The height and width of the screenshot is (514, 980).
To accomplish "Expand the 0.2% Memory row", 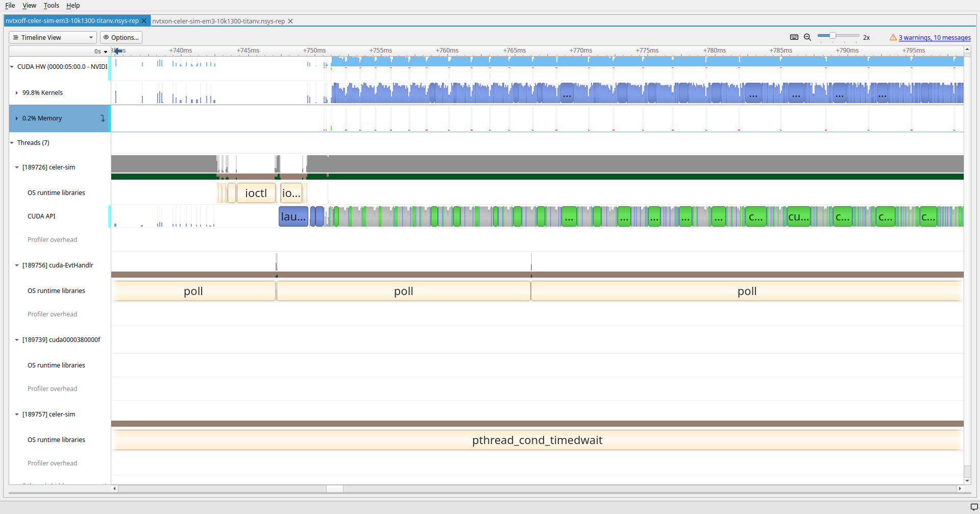I will pyautogui.click(x=17, y=118).
